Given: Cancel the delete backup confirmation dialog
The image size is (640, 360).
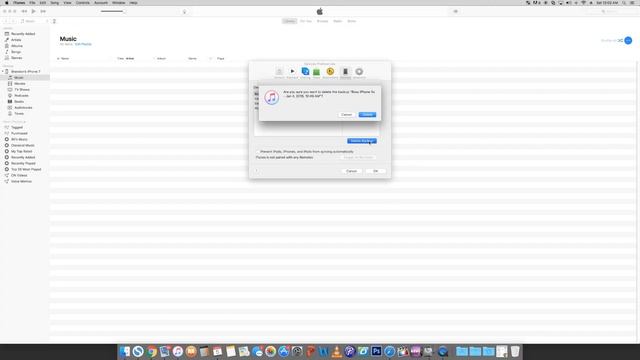Looking at the screenshot, I should (346, 115).
